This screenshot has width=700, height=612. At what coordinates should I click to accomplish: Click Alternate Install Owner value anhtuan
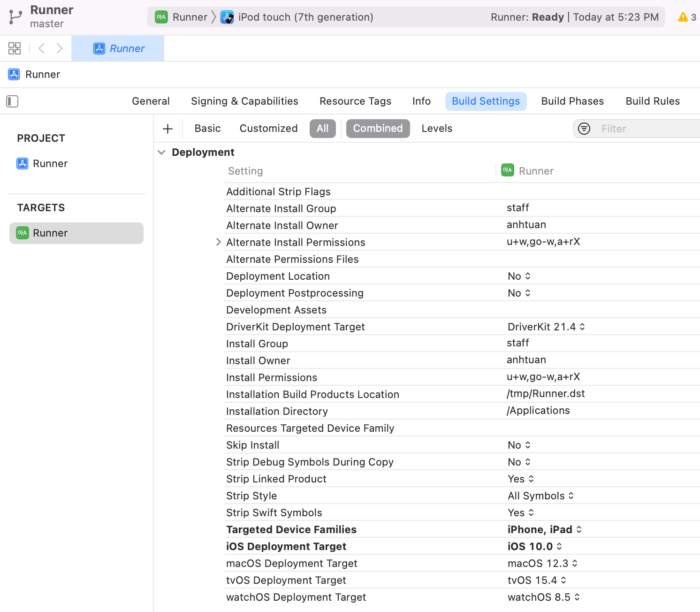[x=526, y=225]
